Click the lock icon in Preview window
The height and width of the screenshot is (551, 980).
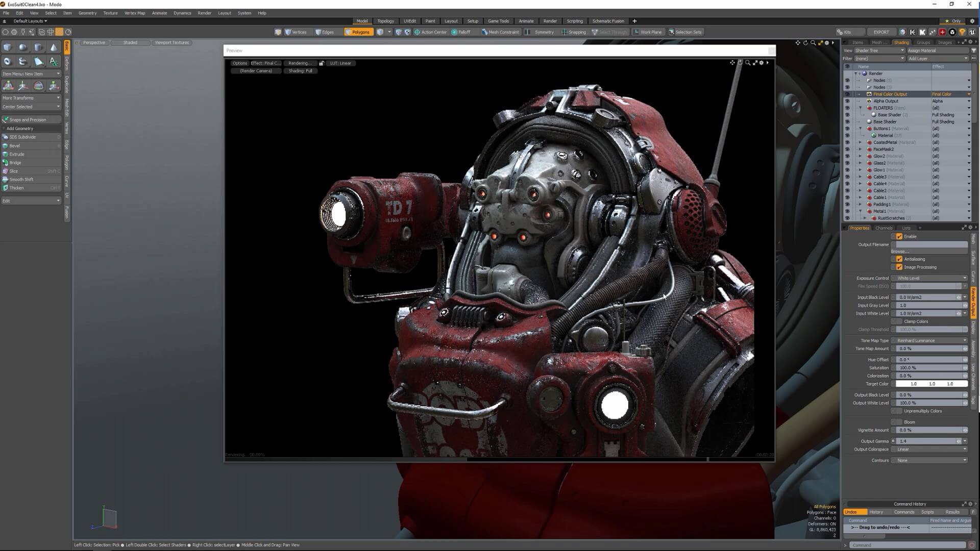click(322, 63)
